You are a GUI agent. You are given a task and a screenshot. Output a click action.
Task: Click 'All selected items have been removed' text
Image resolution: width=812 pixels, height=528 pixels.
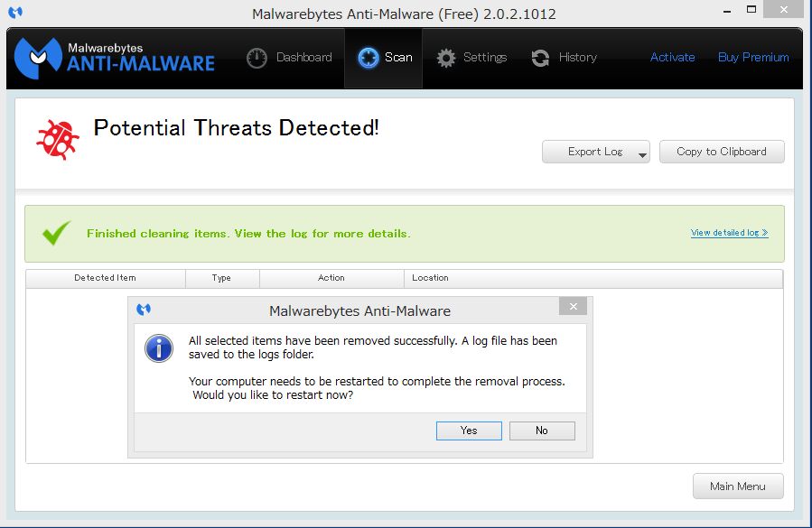[373, 347]
